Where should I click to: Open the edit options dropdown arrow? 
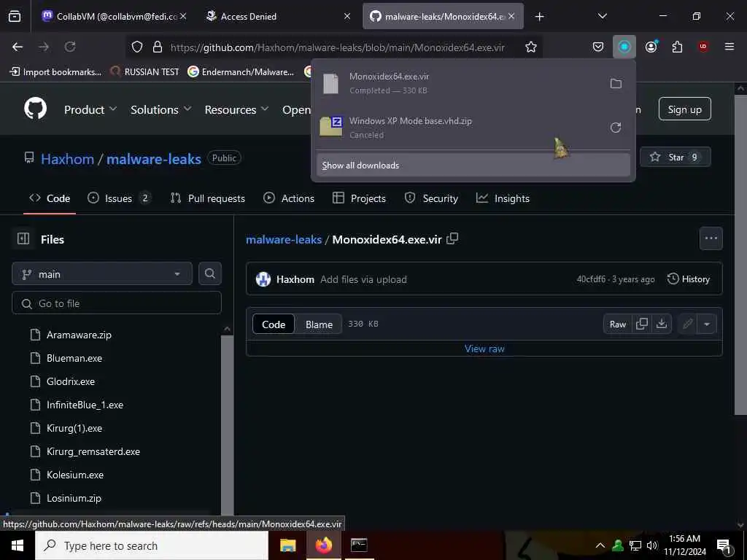click(707, 324)
